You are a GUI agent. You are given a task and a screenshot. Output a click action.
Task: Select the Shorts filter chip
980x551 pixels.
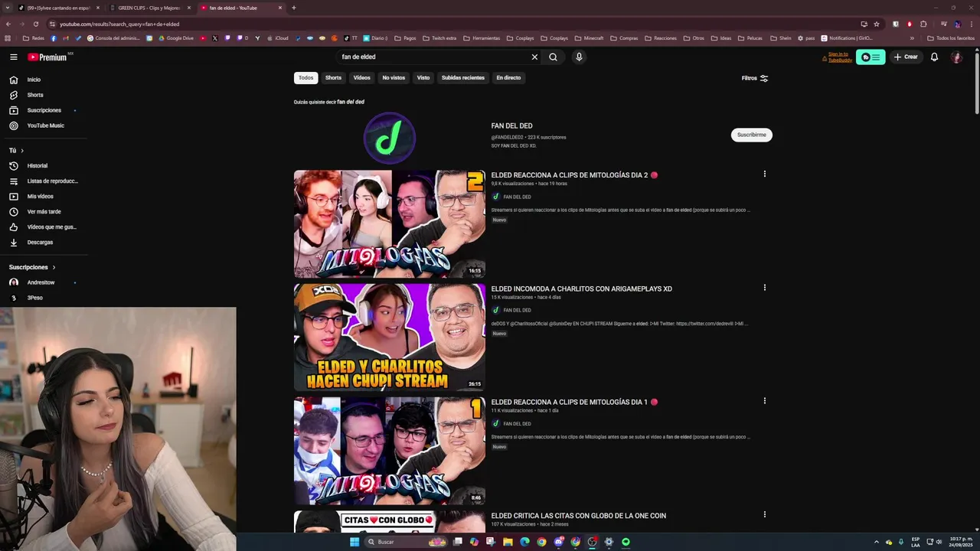click(x=333, y=77)
